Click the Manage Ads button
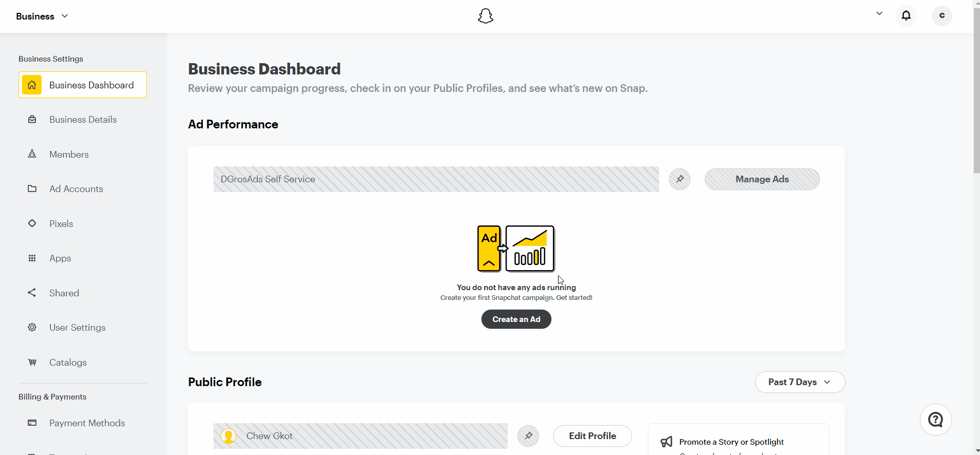The height and width of the screenshot is (455, 980). tap(762, 179)
